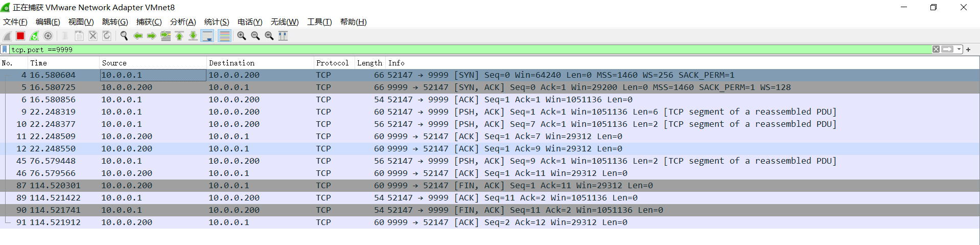Add a filter button with plus
The height and width of the screenshot is (245, 980).
(x=968, y=50)
